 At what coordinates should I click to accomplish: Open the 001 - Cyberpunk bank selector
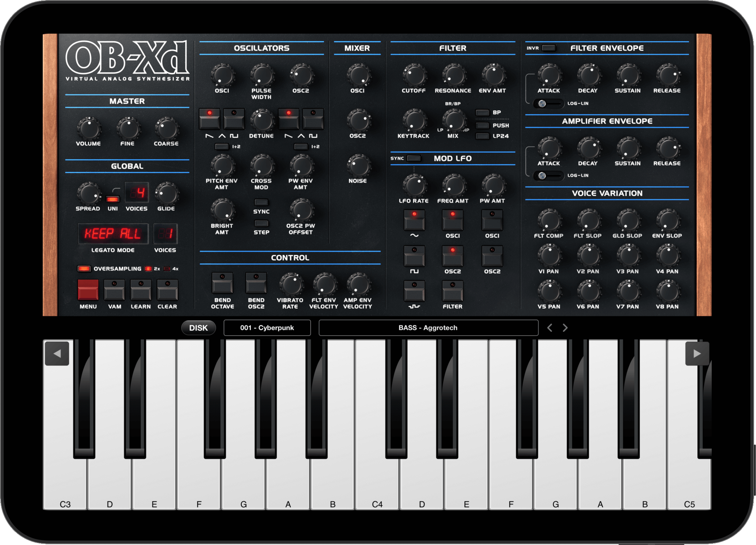click(x=267, y=328)
